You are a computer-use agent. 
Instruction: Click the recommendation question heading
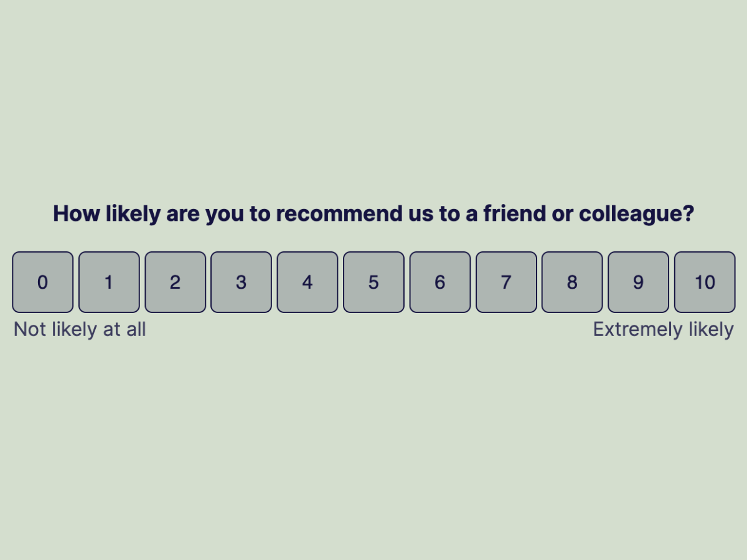point(374,213)
